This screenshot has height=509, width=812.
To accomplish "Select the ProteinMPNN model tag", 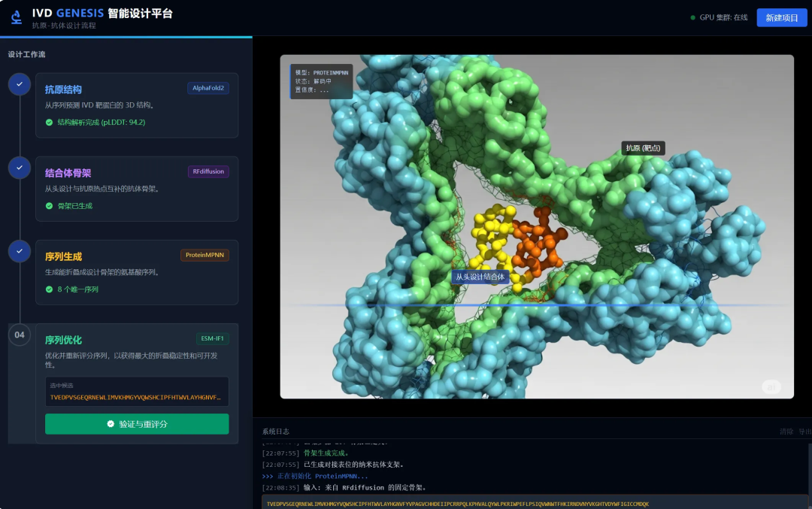I will pyautogui.click(x=205, y=255).
